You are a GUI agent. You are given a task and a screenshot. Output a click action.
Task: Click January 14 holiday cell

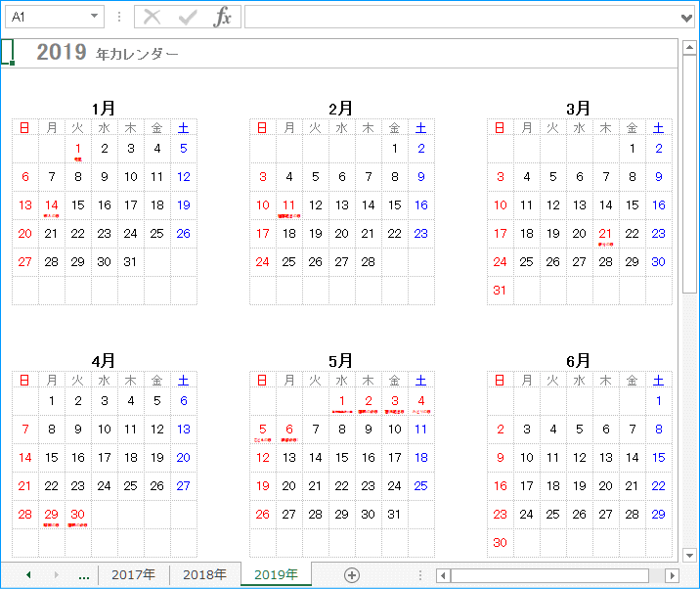pos(52,206)
